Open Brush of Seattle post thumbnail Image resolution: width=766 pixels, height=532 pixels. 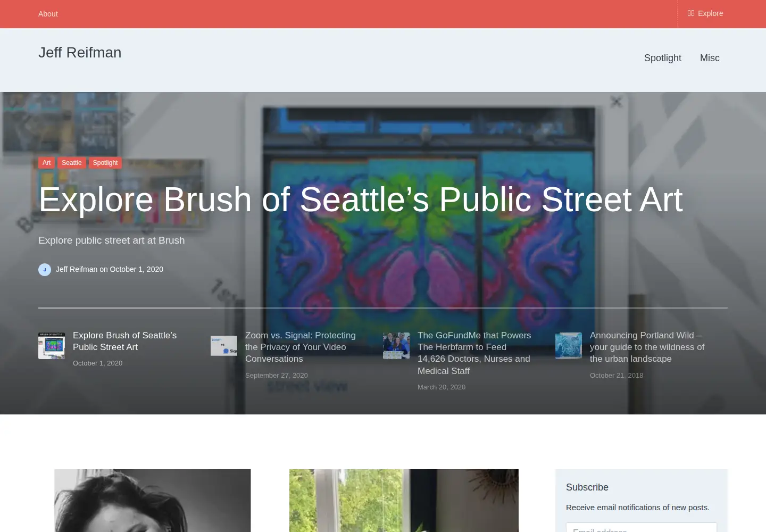click(x=52, y=346)
